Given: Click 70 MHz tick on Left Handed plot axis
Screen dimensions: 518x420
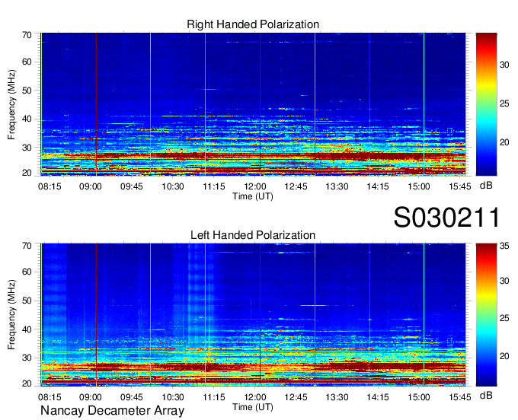Looking at the screenshot, I should (x=27, y=246).
